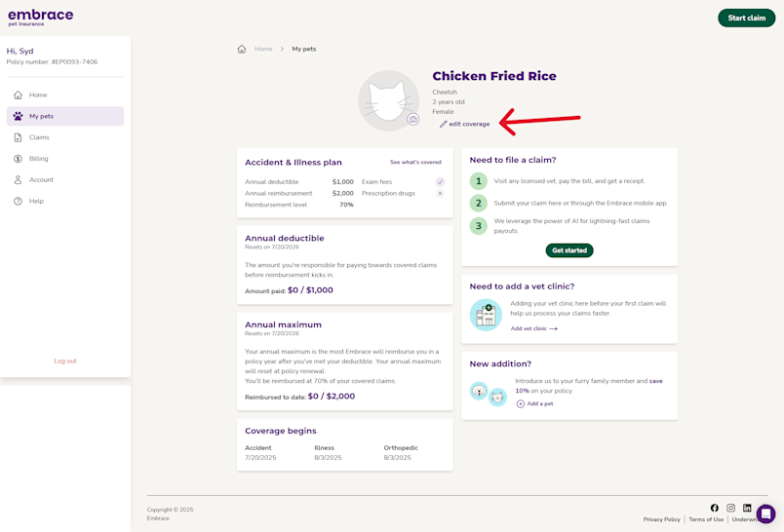The height and width of the screenshot is (532, 784).
Task: Open the chat widget bubble
Action: pos(766,513)
